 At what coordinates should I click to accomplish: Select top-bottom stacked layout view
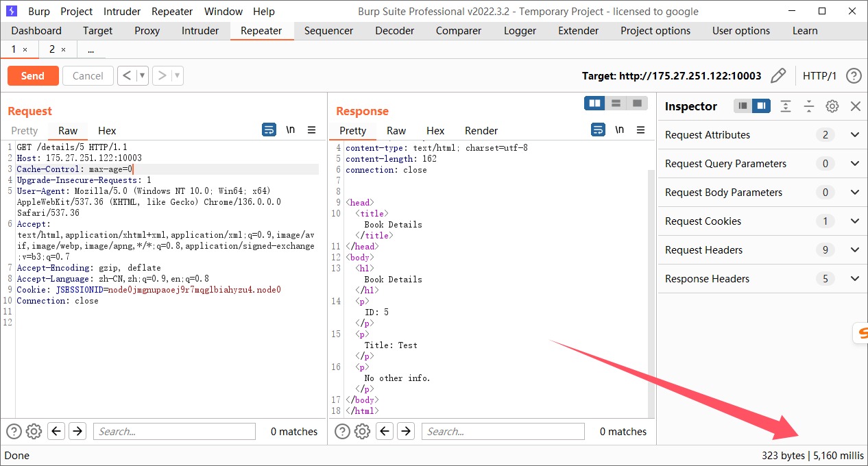coord(616,103)
